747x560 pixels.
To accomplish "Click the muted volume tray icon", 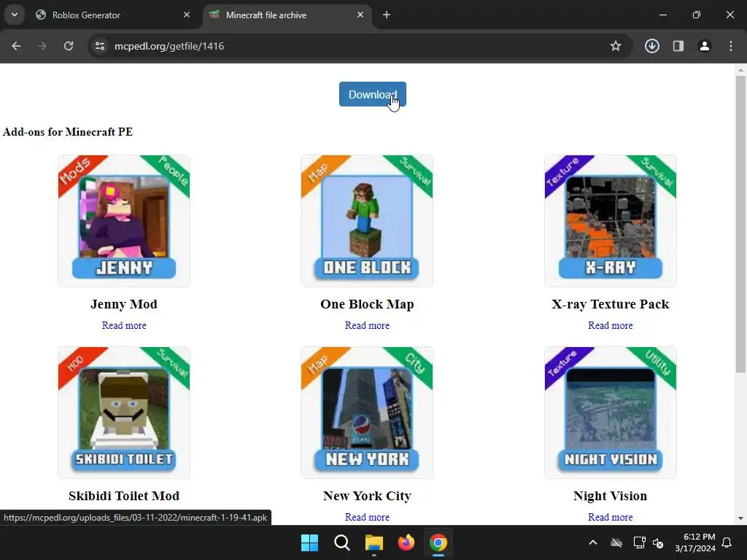I will click(x=659, y=542).
